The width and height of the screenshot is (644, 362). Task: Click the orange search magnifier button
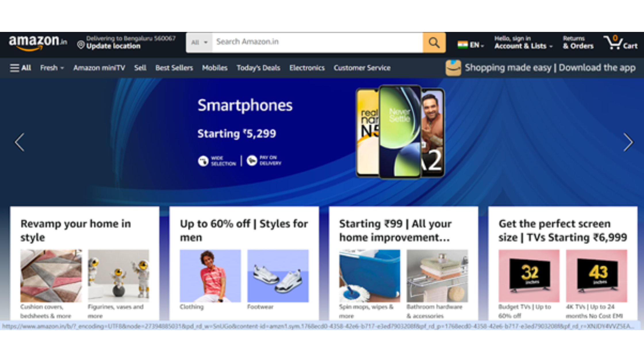point(434,43)
